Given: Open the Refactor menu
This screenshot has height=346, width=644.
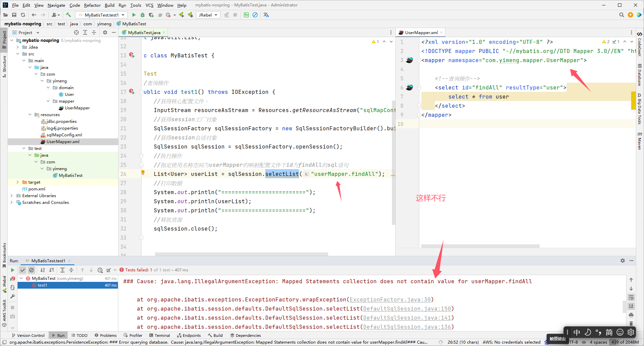Looking at the screenshot, I should 92,5.
